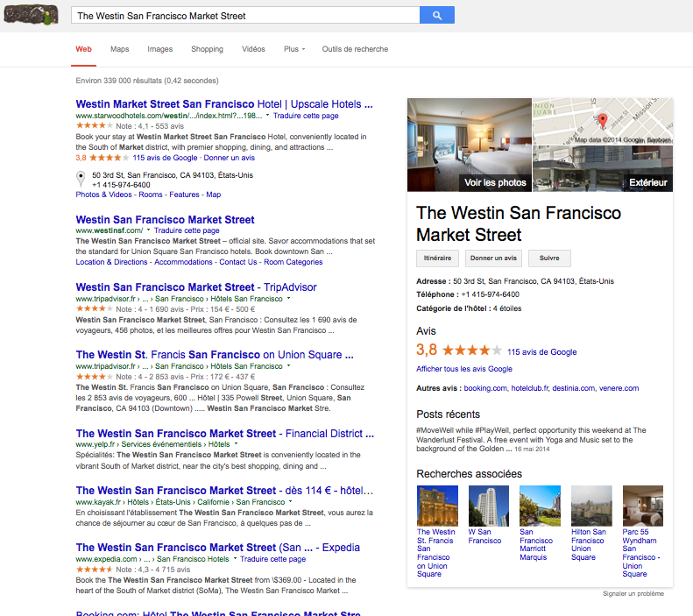Click the Donner un avis button in the panel

click(x=493, y=258)
